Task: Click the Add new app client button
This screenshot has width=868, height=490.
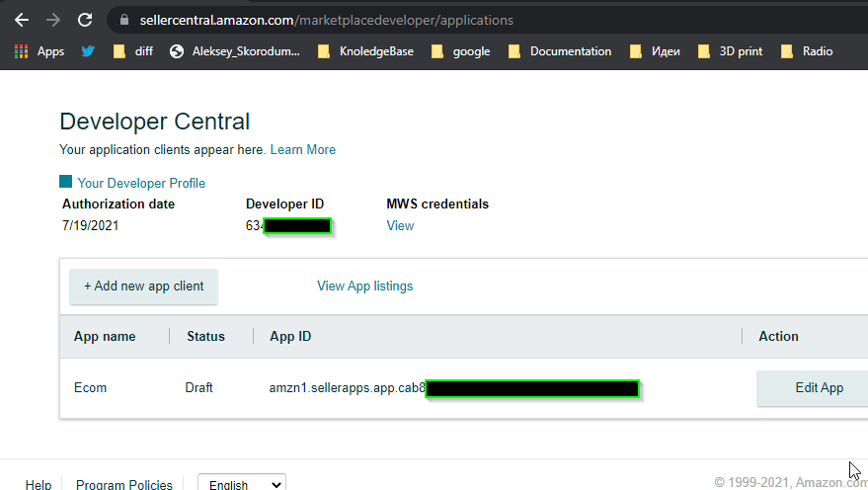Action: [143, 286]
